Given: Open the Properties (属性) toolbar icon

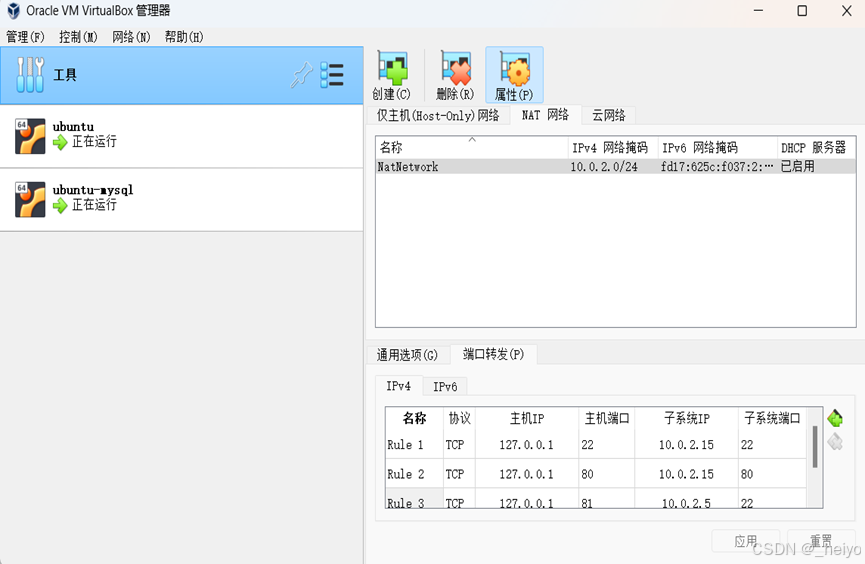Looking at the screenshot, I should (x=514, y=69).
